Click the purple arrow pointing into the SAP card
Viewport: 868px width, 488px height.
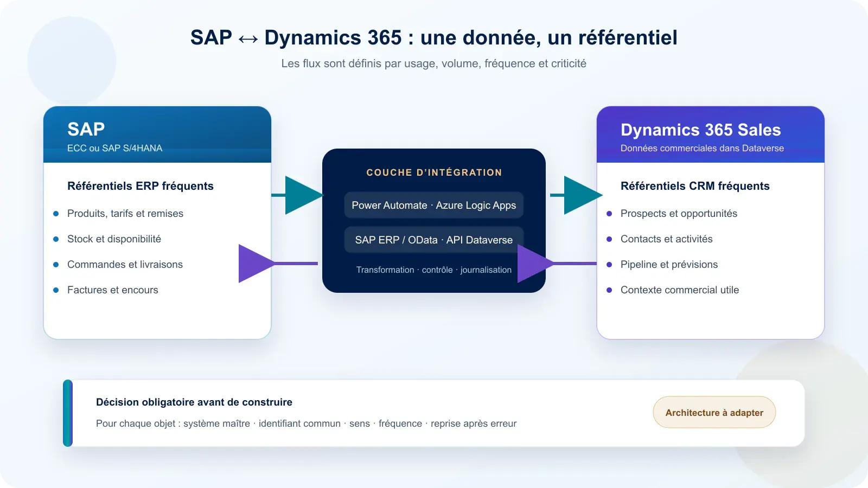pos(278,264)
